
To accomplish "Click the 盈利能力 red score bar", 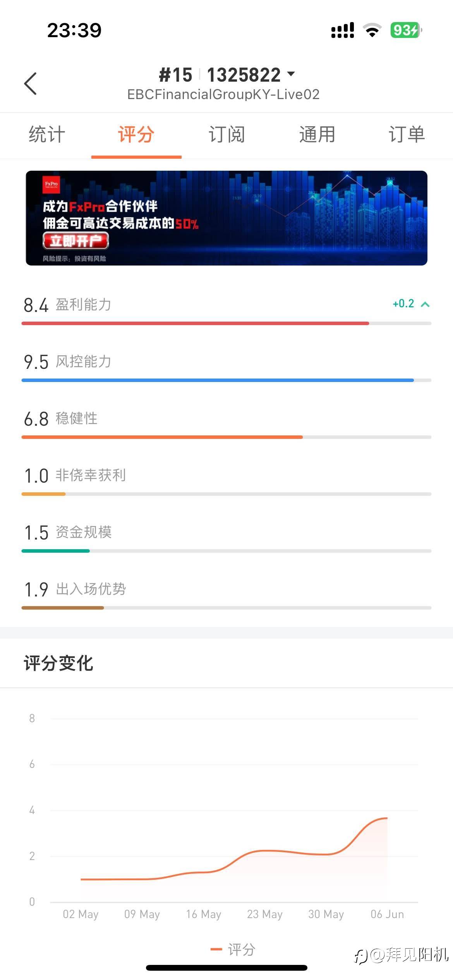I will pyautogui.click(x=195, y=323).
